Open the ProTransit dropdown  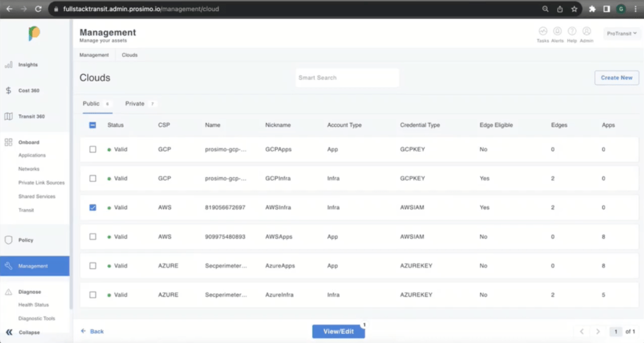tap(621, 33)
